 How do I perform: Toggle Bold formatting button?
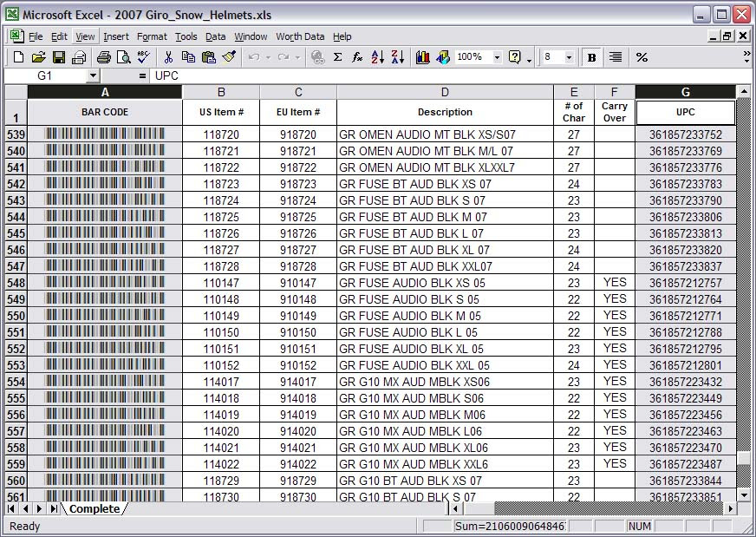(591, 57)
